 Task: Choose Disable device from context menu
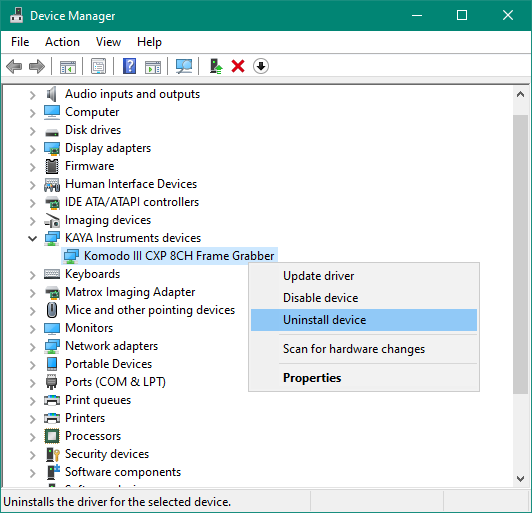364,298
